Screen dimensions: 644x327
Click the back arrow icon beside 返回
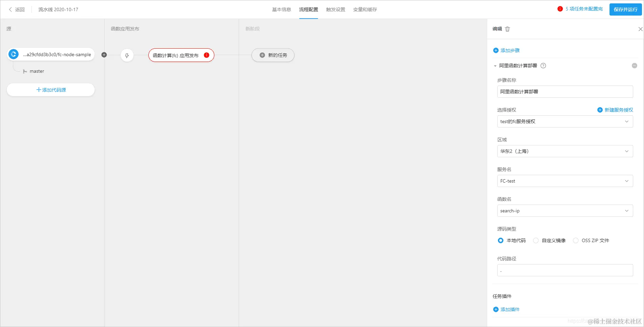10,9
